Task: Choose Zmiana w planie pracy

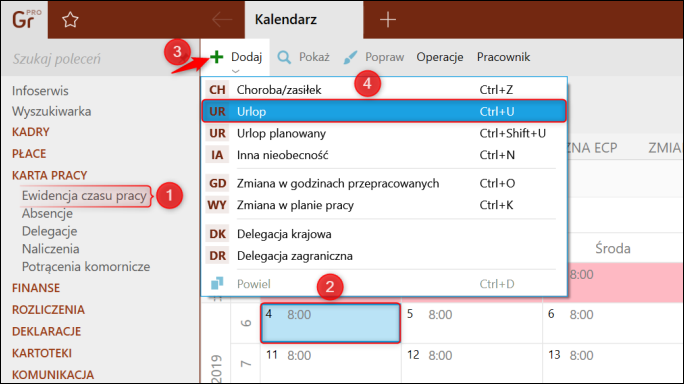Action: (x=384, y=205)
